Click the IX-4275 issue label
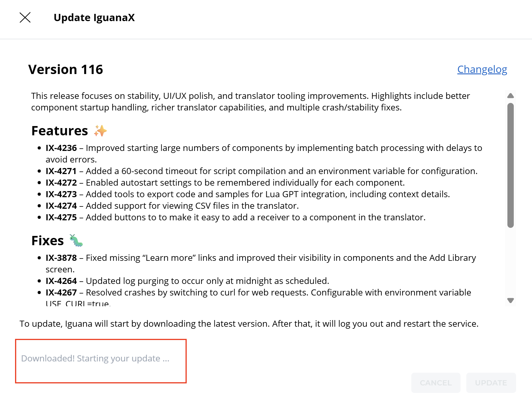This screenshot has width=532, height=399. point(61,217)
